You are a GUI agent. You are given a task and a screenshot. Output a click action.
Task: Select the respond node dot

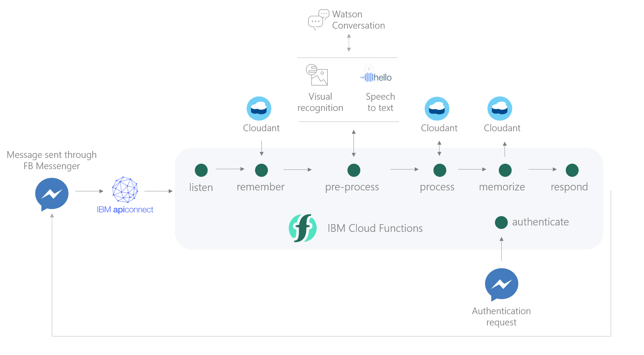tap(572, 170)
